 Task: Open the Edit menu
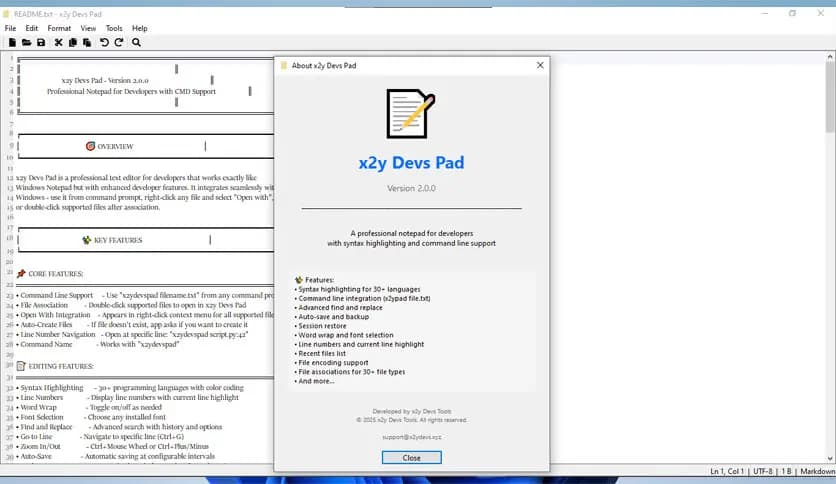31,28
